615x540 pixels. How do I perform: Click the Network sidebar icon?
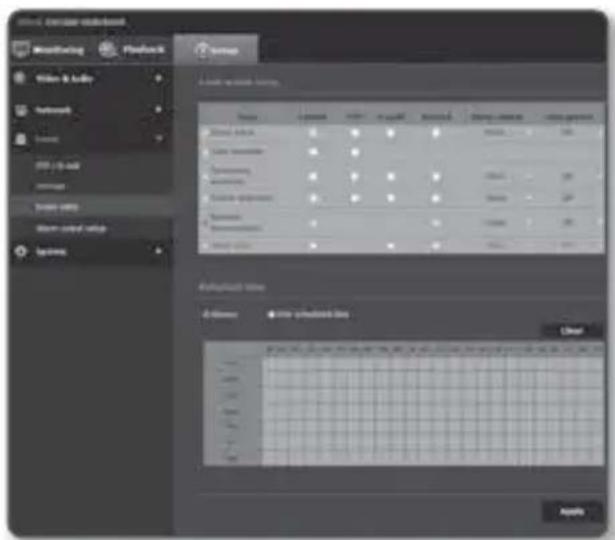tap(20, 110)
